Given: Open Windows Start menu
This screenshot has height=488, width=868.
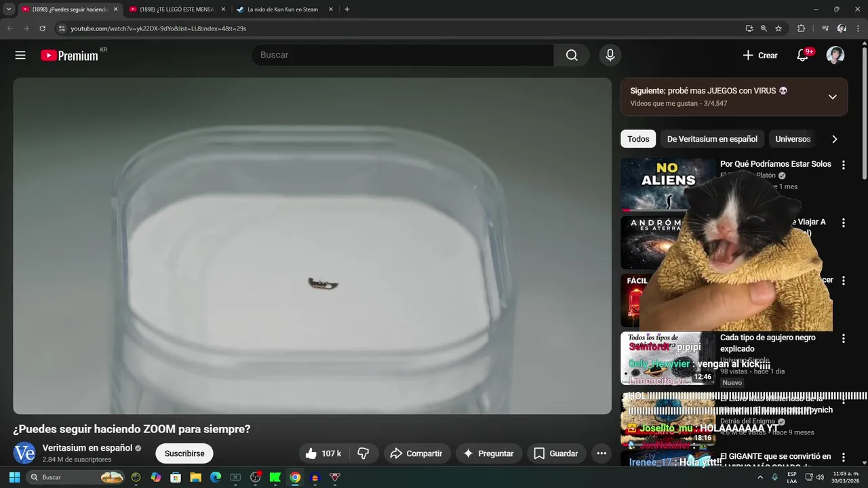Looking at the screenshot, I should [14, 477].
